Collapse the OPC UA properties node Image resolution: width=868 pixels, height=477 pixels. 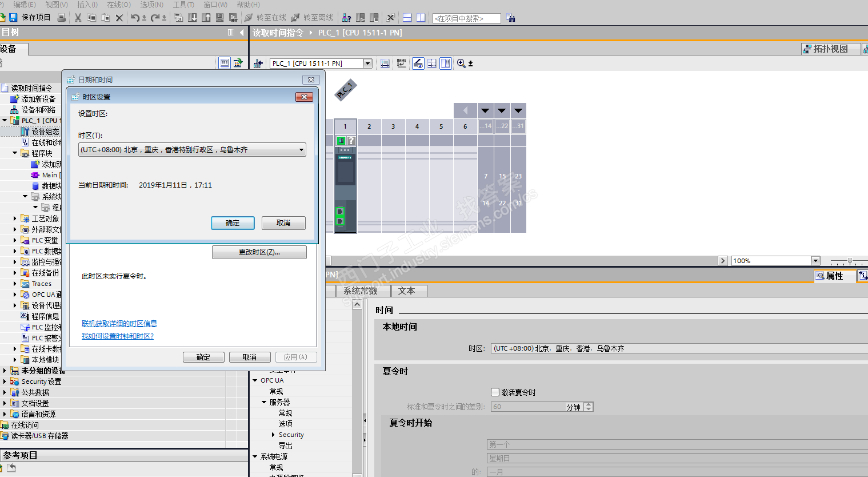(x=255, y=380)
